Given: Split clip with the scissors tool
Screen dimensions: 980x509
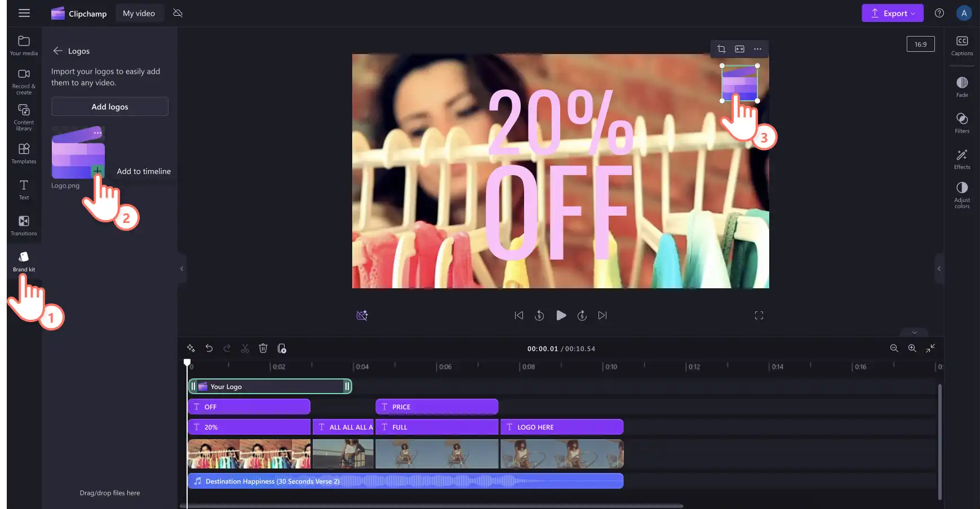Looking at the screenshot, I should tap(245, 349).
